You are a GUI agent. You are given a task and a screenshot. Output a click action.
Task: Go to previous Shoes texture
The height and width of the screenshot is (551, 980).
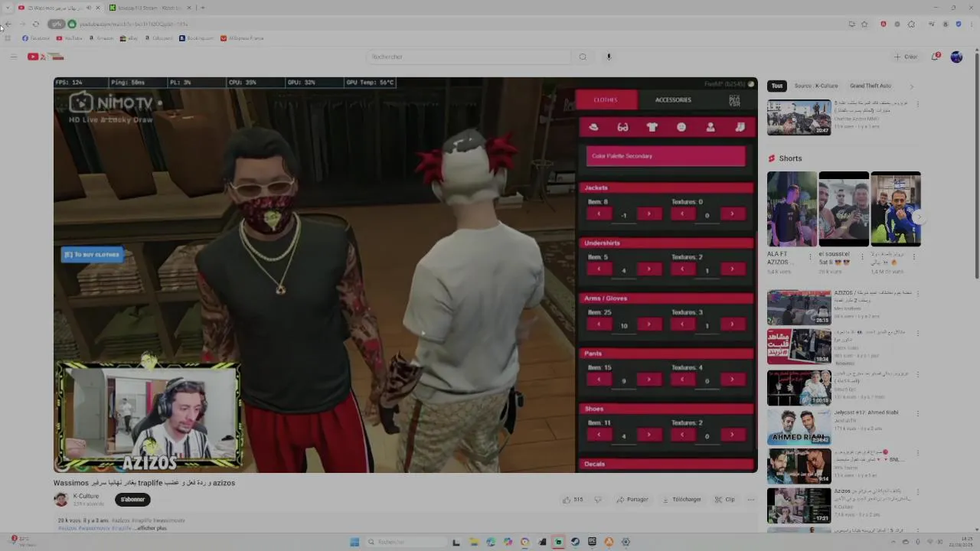(682, 435)
